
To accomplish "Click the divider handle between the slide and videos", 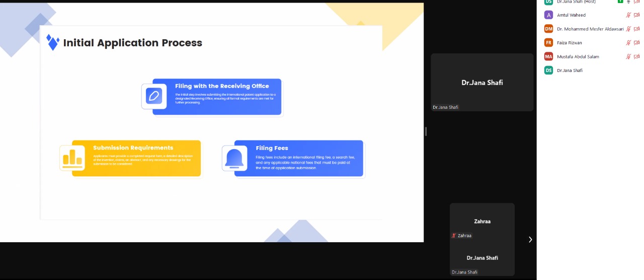I will pos(426,131).
